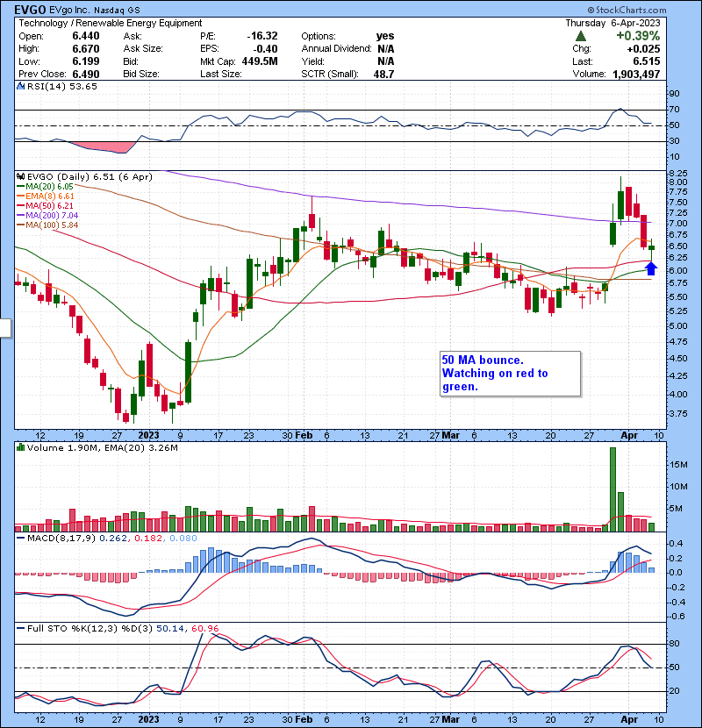
Task: Click the '50 MA bounce' annotation text box
Action: click(510, 374)
